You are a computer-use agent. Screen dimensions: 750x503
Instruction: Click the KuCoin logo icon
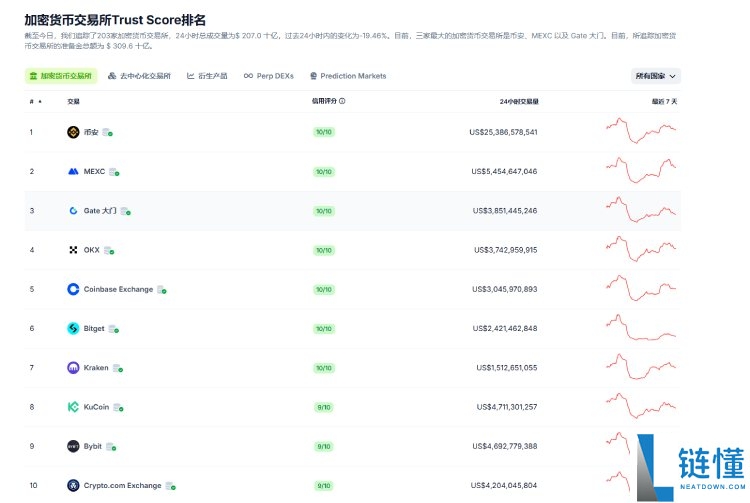click(x=73, y=407)
